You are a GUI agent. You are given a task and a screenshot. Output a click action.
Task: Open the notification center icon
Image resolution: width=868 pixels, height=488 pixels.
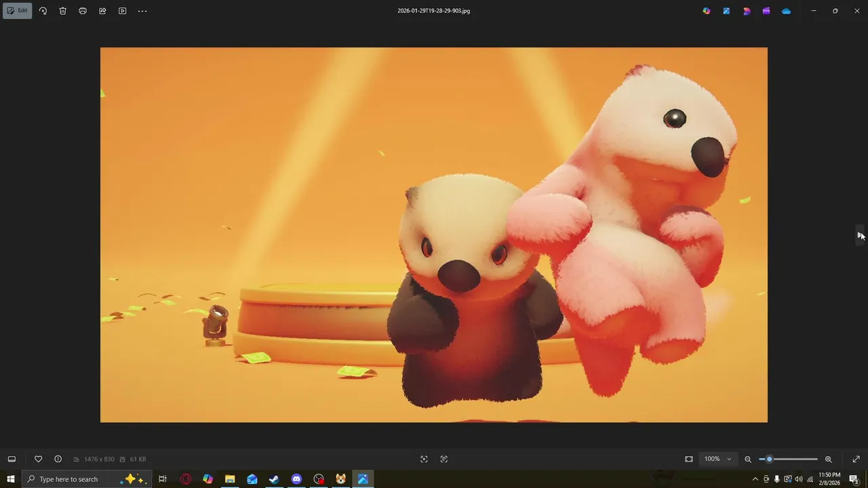(x=854, y=479)
